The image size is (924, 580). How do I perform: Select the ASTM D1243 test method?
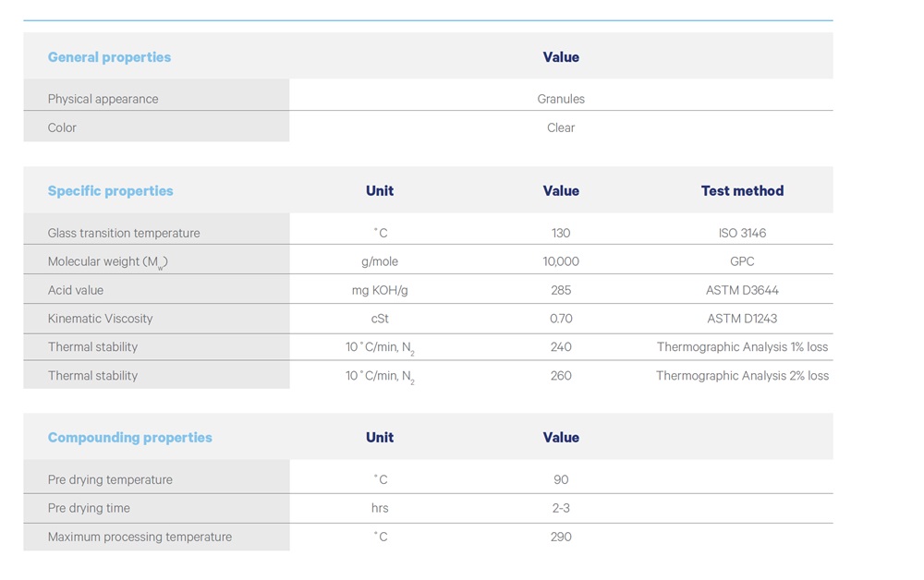pos(742,319)
